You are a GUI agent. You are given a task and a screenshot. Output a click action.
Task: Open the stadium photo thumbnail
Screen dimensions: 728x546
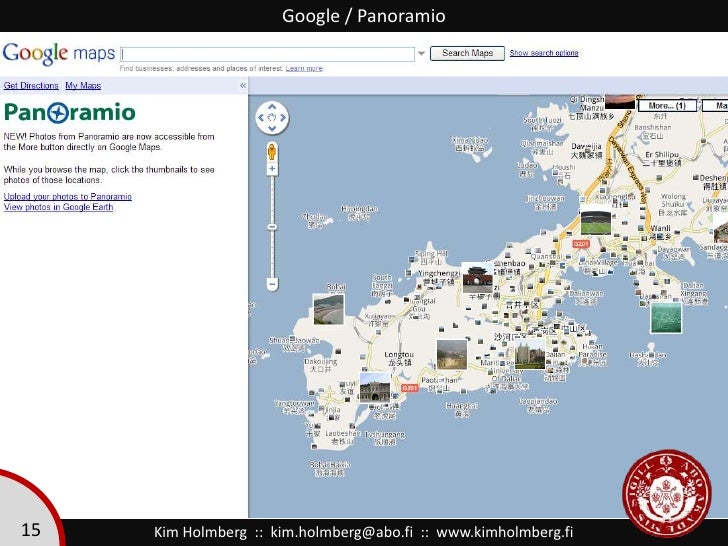click(x=596, y=220)
